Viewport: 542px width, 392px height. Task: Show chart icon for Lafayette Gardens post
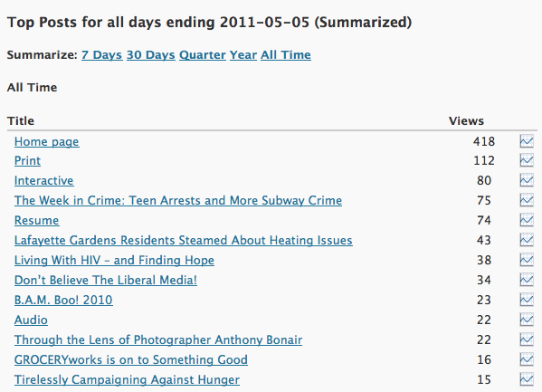[527, 240]
